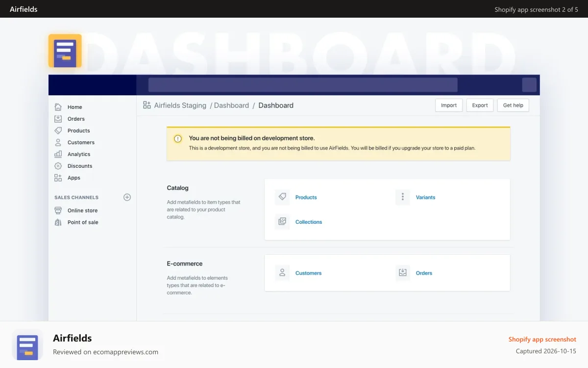Image resolution: width=588 pixels, height=368 pixels.
Task: Click the Discounts percent badge icon
Action: pos(58,166)
